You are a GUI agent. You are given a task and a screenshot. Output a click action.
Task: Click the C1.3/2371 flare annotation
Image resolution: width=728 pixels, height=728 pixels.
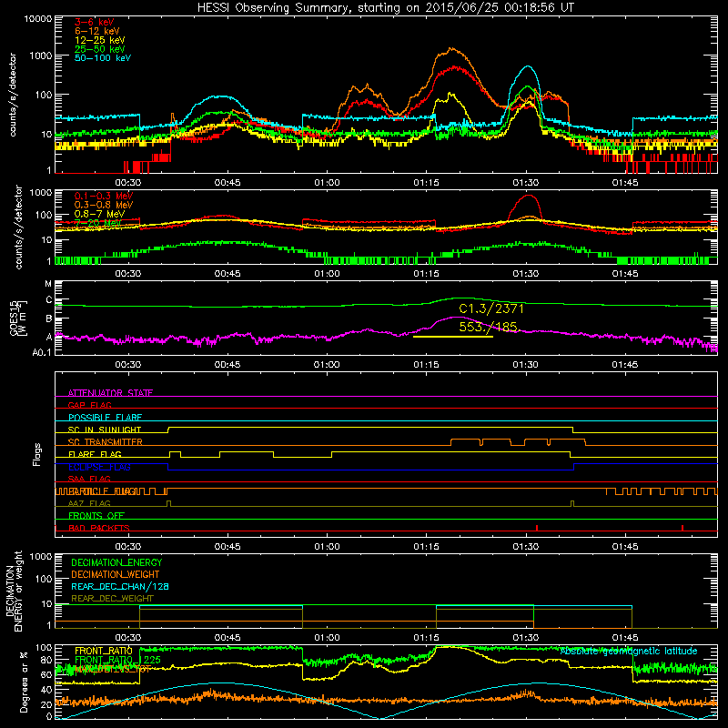point(491,308)
